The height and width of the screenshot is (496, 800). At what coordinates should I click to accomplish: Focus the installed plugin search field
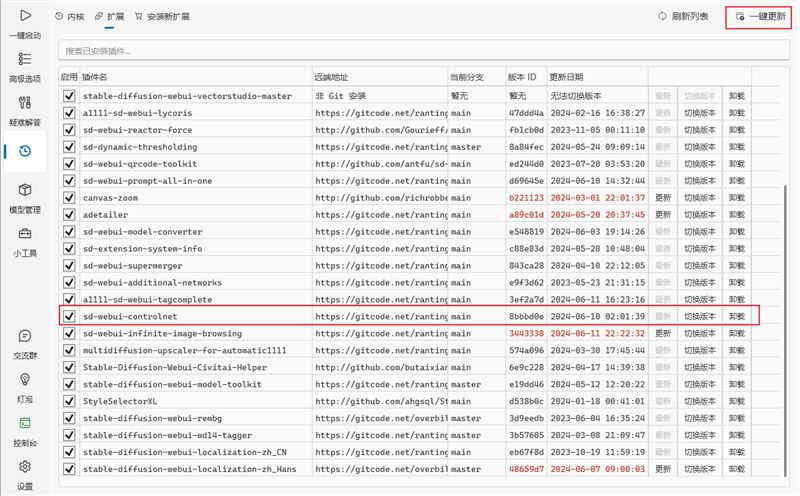[423, 51]
